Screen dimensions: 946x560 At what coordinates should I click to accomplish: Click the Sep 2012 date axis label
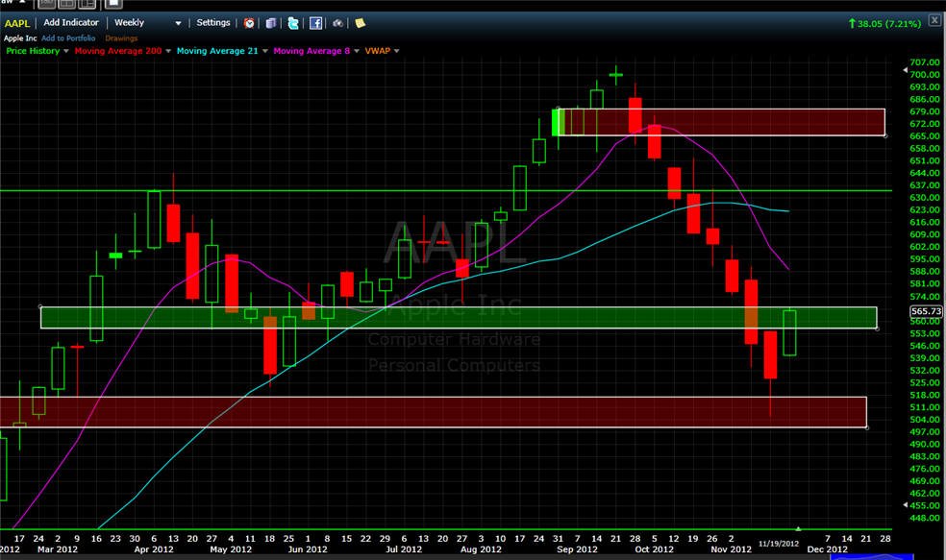pos(578,549)
